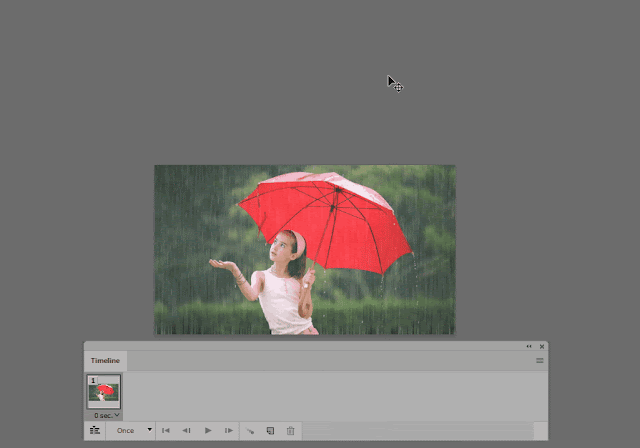This screenshot has width=640, height=448.
Task: Delete selected frame trash icon
Action: coord(291,431)
